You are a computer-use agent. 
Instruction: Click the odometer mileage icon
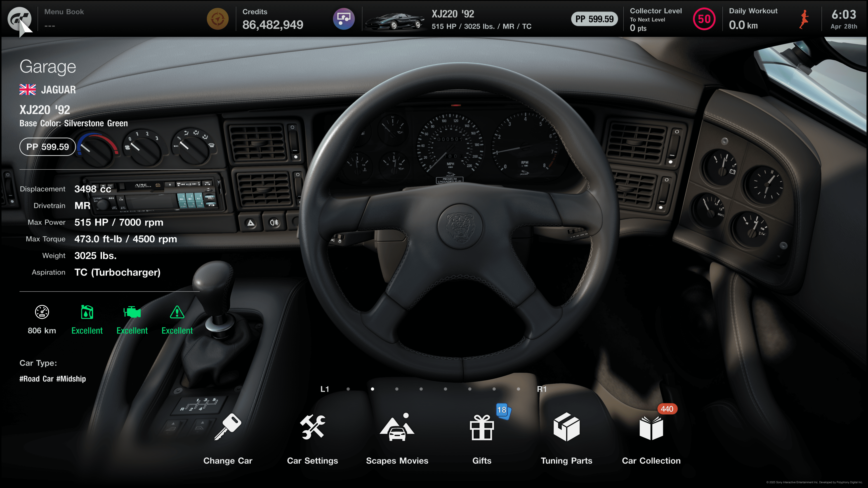coord(42,312)
